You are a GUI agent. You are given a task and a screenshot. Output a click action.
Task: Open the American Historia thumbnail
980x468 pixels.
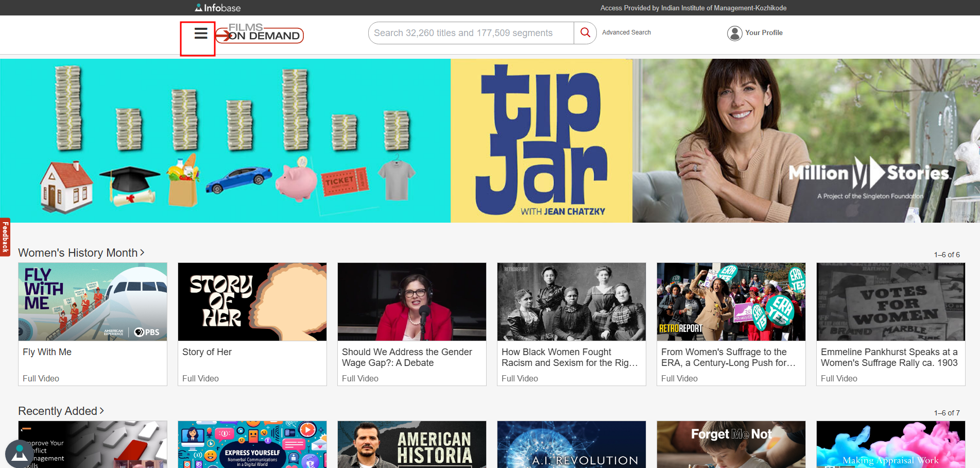pyautogui.click(x=412, y=444)
